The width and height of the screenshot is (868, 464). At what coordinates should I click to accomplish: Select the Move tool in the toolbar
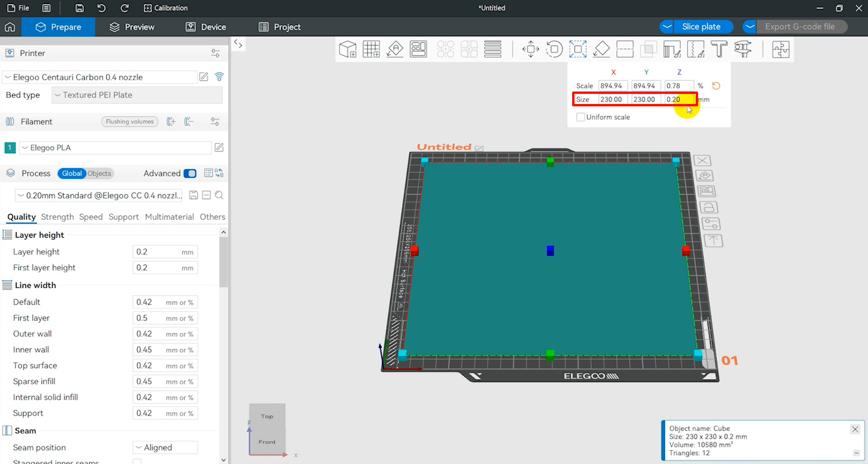[x=531, y=49]
